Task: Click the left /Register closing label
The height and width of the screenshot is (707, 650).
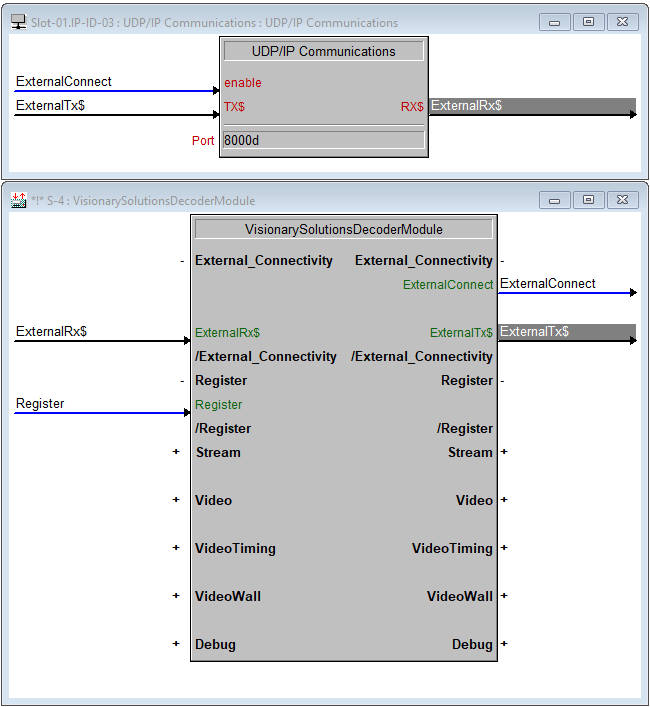Action: [223, 429]
